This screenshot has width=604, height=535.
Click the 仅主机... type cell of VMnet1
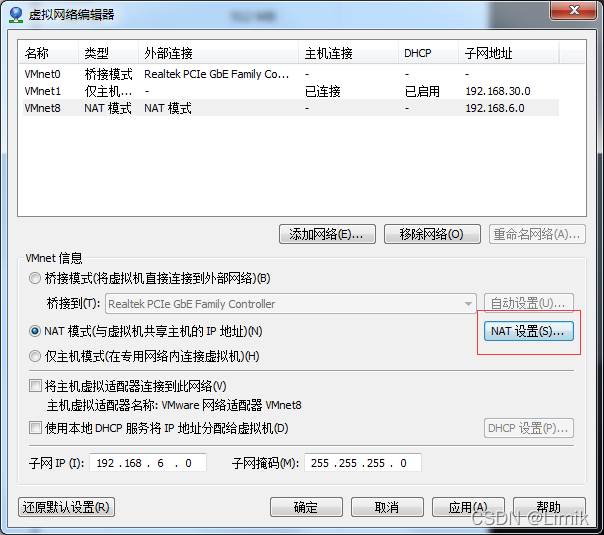108,91
